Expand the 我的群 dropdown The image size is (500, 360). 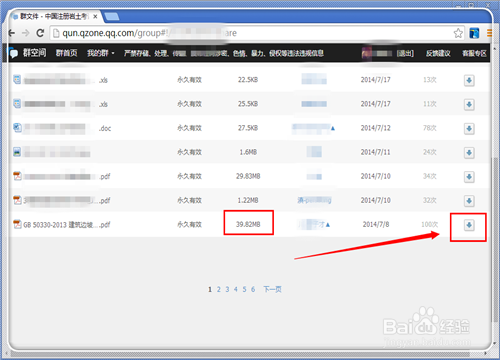tap(101, 53)
